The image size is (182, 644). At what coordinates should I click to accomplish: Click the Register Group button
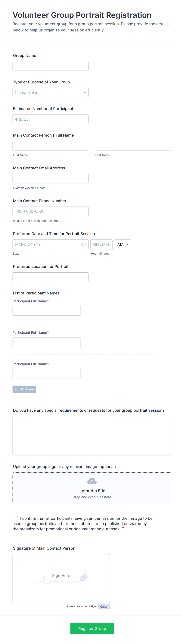92,628
